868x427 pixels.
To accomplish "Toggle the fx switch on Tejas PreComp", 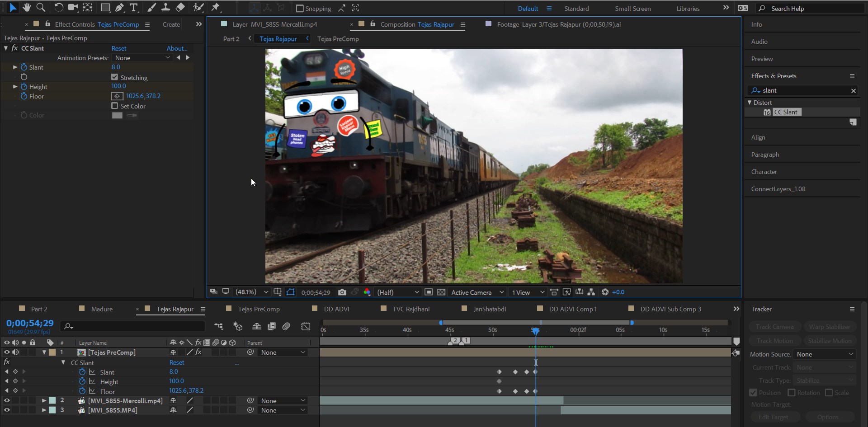I will point(198,352).
